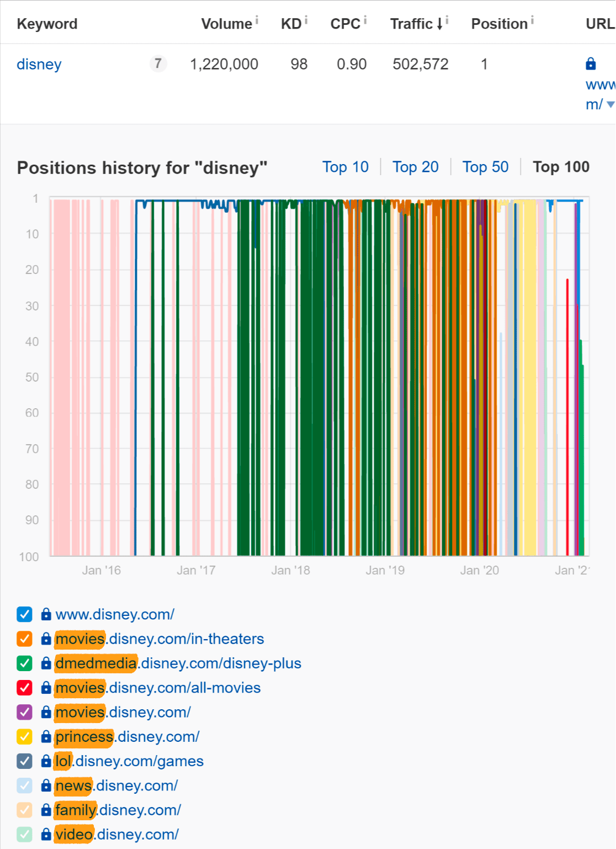This screenshot has width=616, height=849.
Task: Sort by the Volume column header
Action: coord(226,24)
